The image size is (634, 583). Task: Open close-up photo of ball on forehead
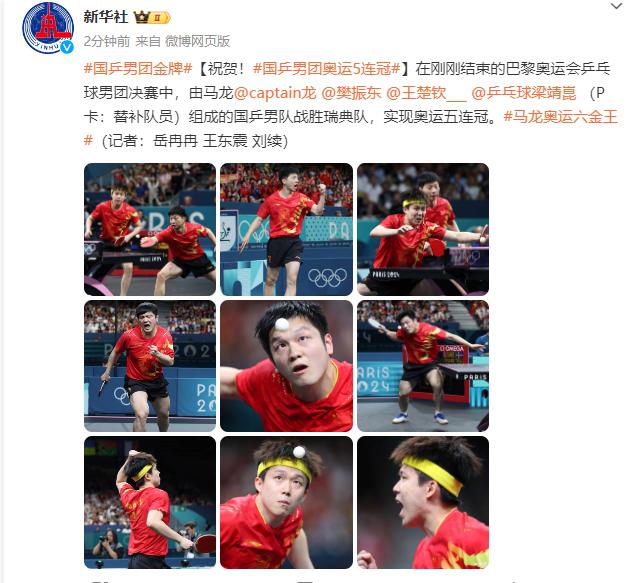click(286, 366)
